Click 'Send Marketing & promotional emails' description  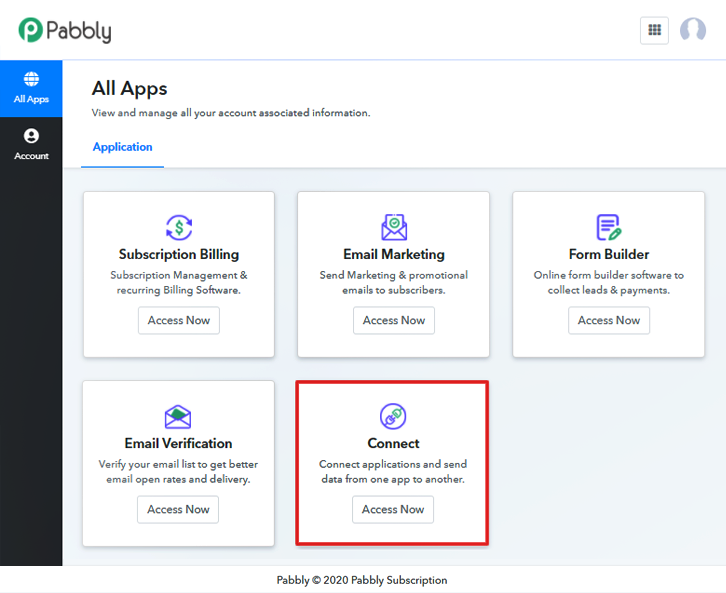point(394,282)
